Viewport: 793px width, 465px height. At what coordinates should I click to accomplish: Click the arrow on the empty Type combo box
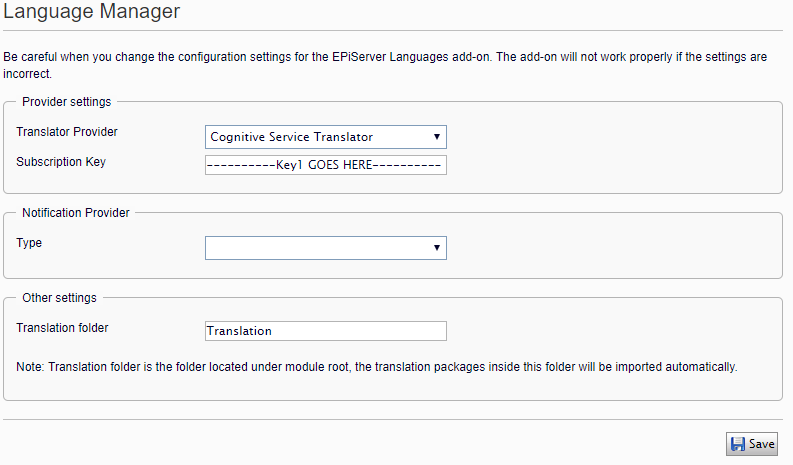tap(436, 248)
